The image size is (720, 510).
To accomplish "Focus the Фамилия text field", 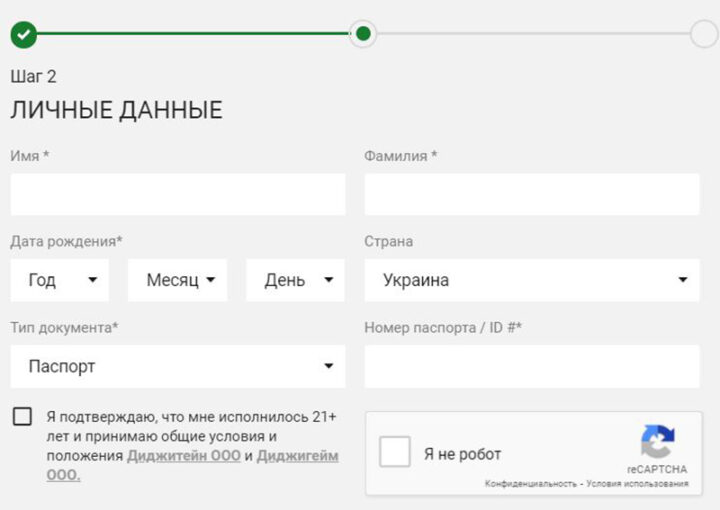I will click(x=532, y=195).
